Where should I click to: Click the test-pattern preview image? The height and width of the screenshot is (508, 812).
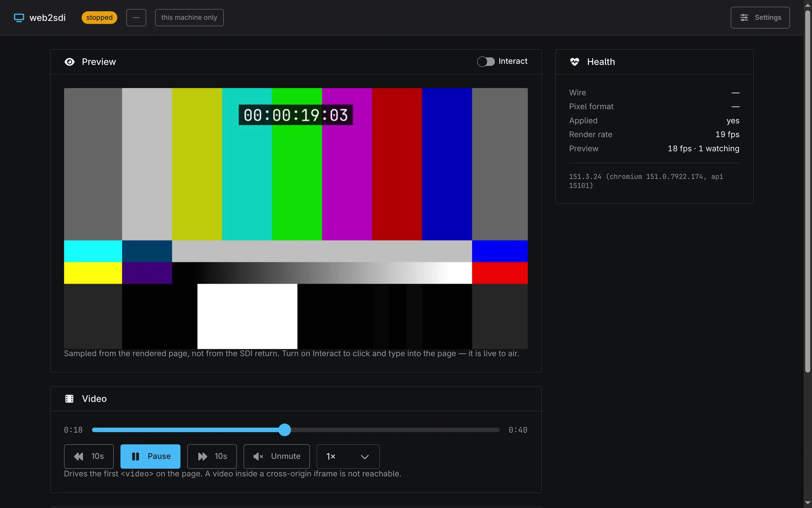point(296,218)
